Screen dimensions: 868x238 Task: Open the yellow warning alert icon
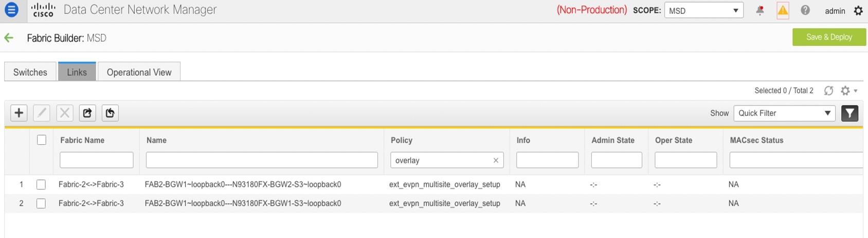tap(783, 10)
